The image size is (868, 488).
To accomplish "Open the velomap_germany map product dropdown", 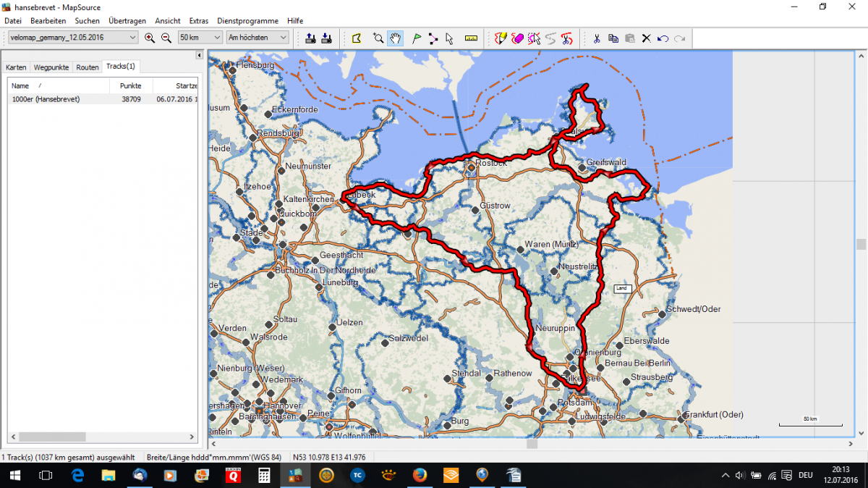I will [x=72, y=38].
